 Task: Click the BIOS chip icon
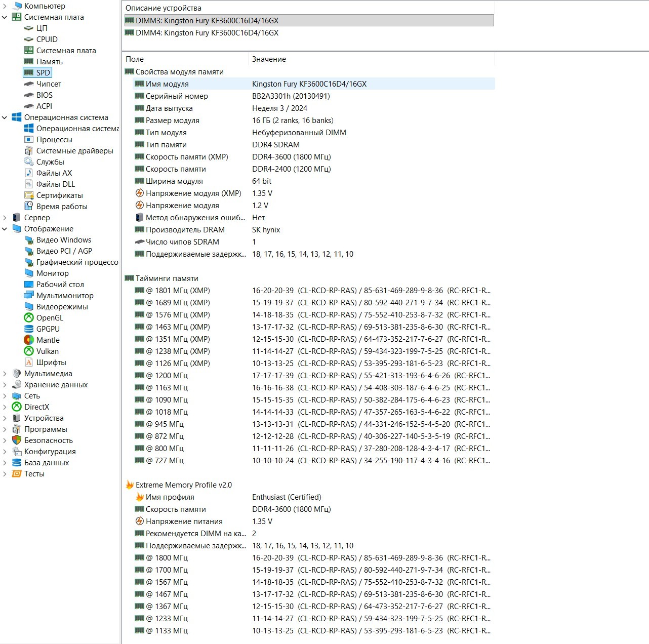coord(29,95)
